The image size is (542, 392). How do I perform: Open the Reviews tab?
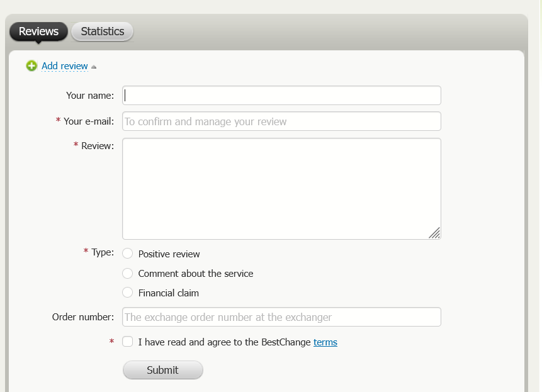[x=38, y=31]
